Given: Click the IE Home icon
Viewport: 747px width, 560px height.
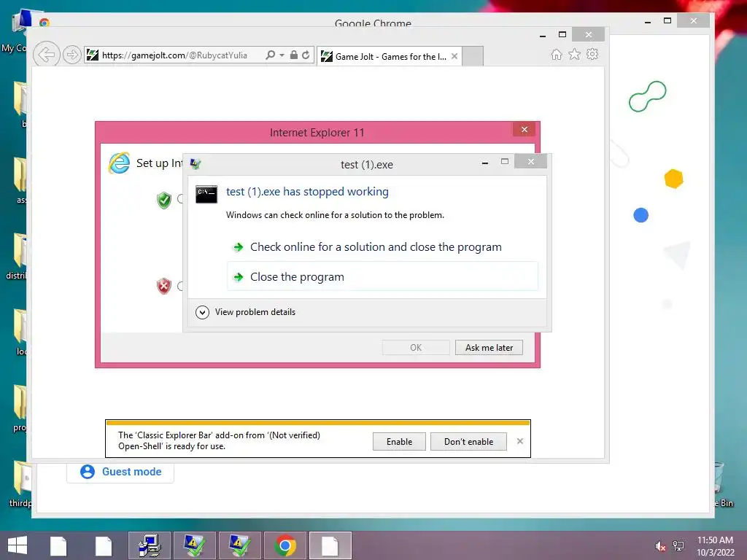Looking at the screenshot, I should point(557,54).
